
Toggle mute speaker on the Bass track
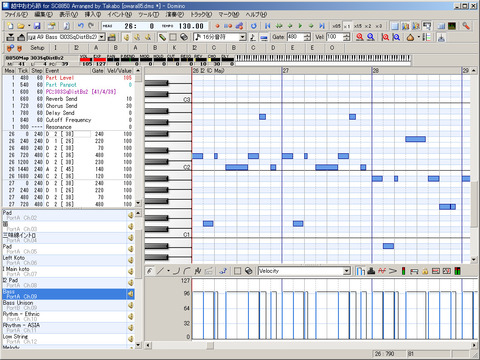coord(131,294)
